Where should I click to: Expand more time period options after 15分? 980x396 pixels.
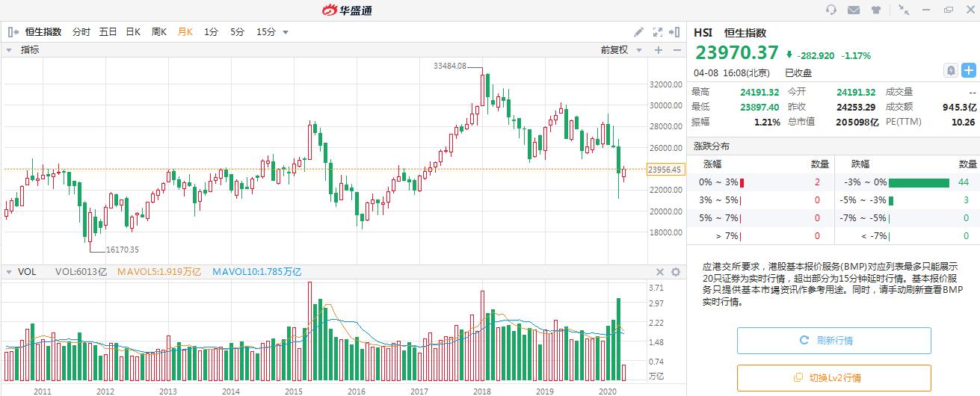(x=286, y=32)
